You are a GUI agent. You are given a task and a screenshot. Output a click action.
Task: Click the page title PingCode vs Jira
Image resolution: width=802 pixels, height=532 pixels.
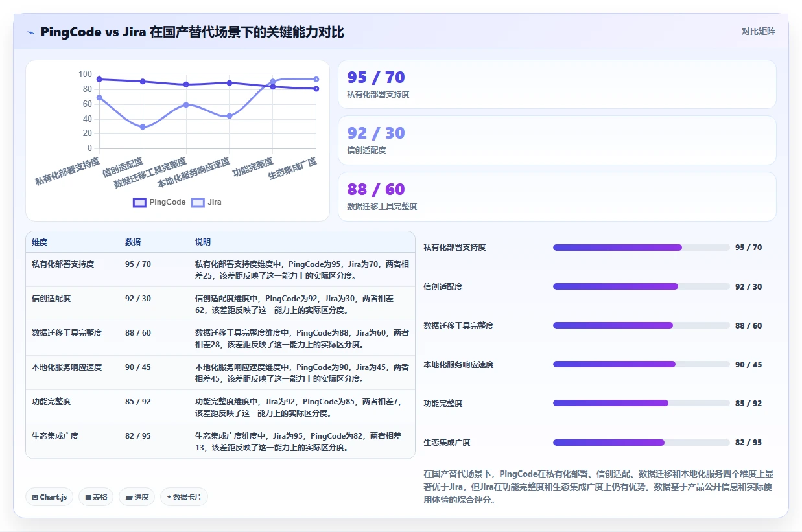(x=193, y=32)
